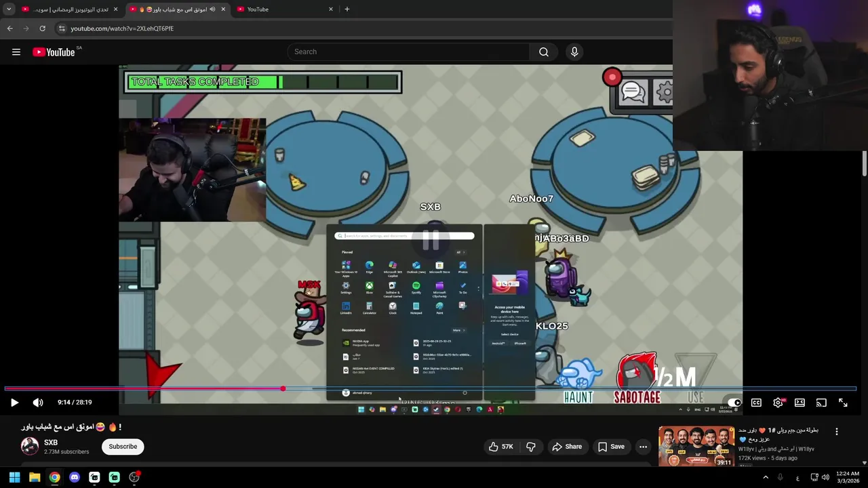868x488 pixels.
Task: Close the plain YouTube tab
Action: 331,9
